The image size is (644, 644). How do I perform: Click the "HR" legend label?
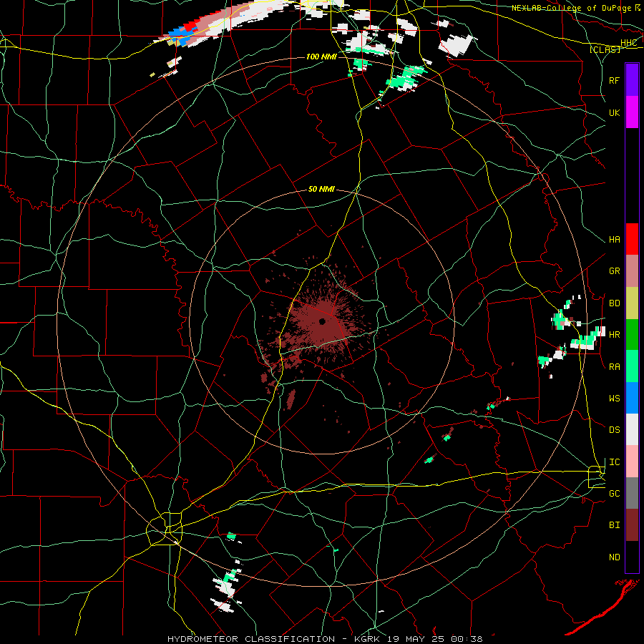coord(614,335)
